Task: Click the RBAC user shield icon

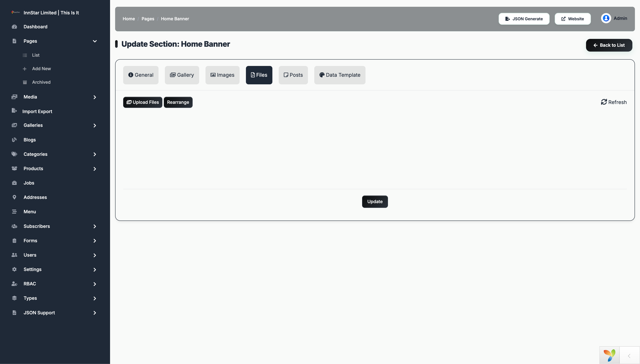Action: pyautogui.click(x=14, y=284)
